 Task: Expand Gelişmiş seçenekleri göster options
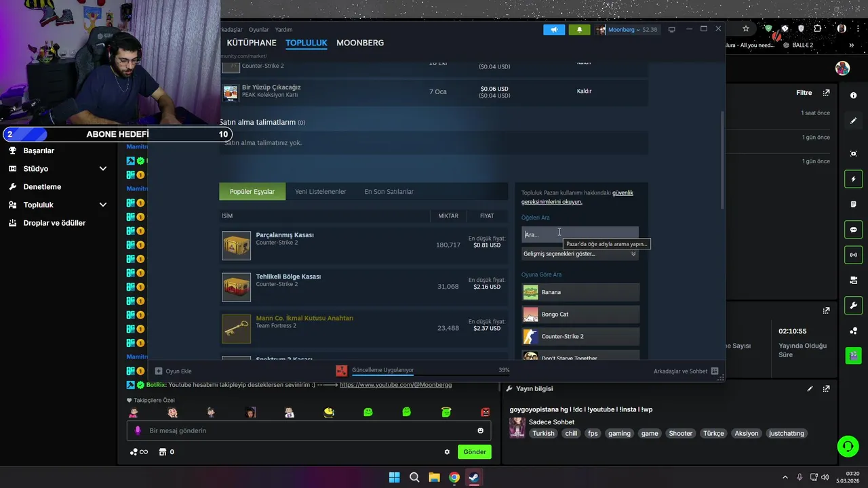(x=580, y=254)
